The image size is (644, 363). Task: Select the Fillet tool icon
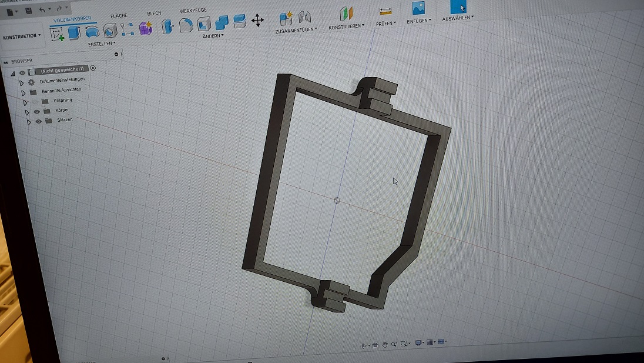pos(186,25)
